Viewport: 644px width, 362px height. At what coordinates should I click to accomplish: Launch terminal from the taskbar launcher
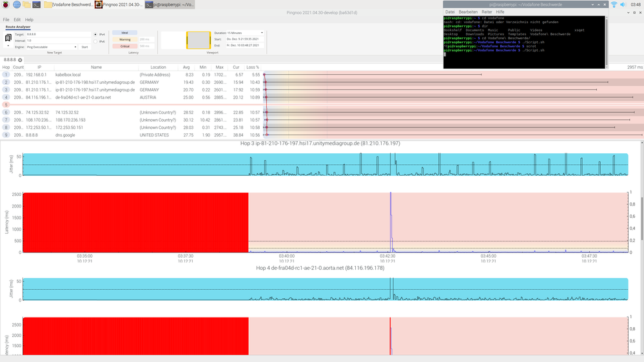tap(37, 5)
